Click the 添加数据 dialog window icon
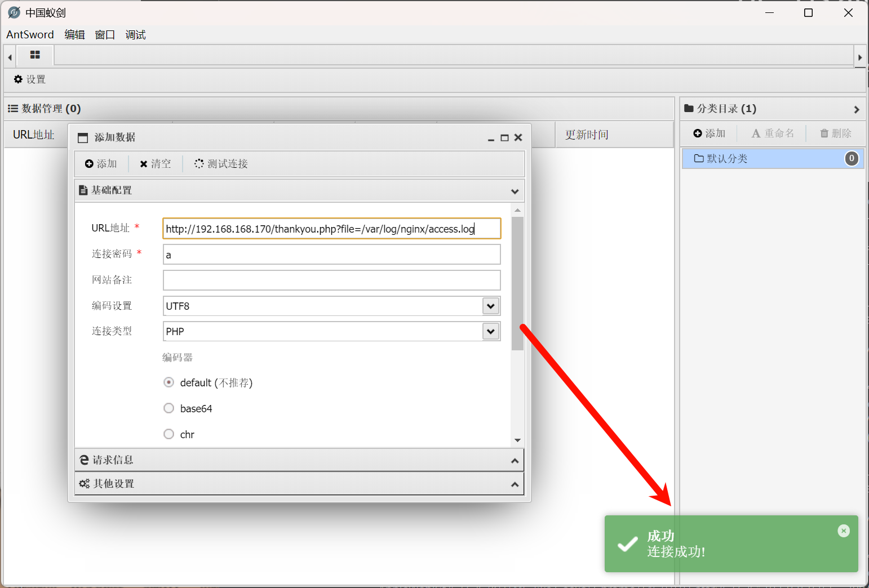The image size is (869, 588). [x=83, y=137]
